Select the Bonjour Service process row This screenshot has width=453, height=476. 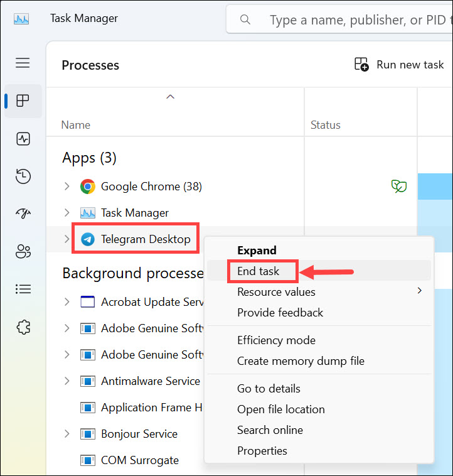click(x=139, y=434)
